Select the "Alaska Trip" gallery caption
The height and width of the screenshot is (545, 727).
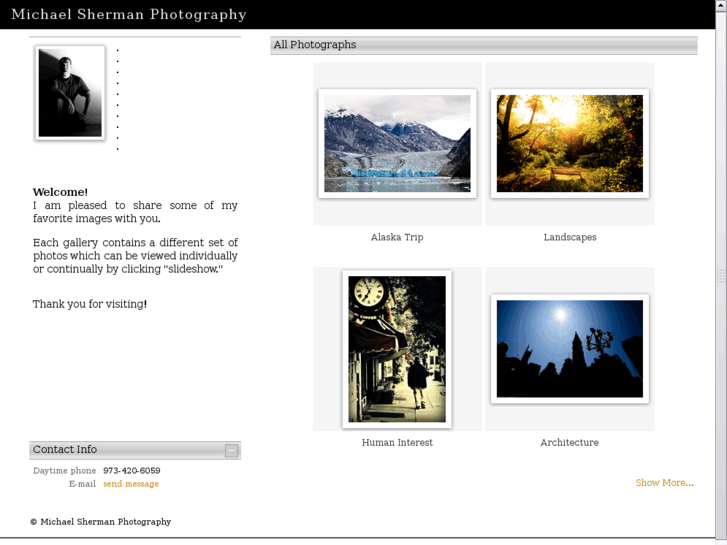coord(397,238)
